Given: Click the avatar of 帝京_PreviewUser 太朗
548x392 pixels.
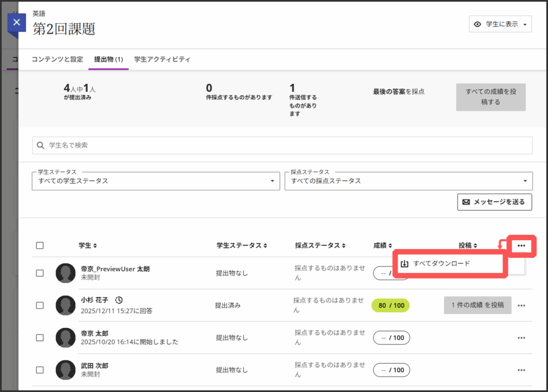Looking at the screenshot, I should (65, 273).
